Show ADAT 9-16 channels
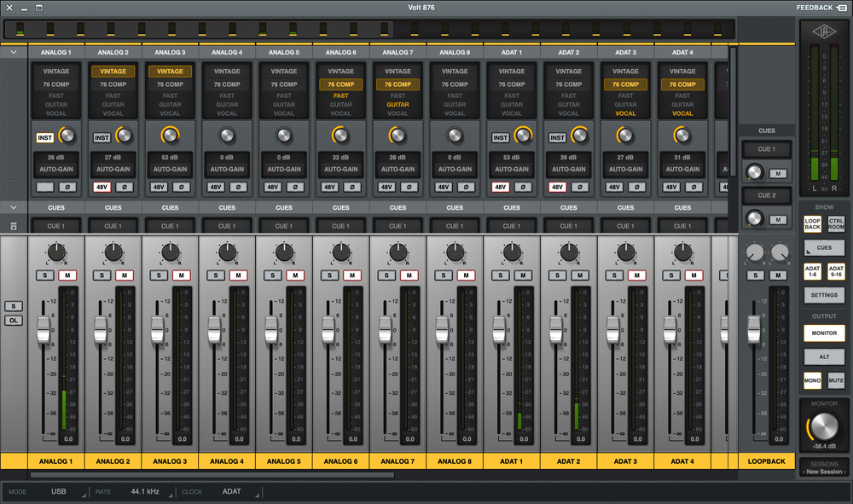 click(x=836, y=271)
